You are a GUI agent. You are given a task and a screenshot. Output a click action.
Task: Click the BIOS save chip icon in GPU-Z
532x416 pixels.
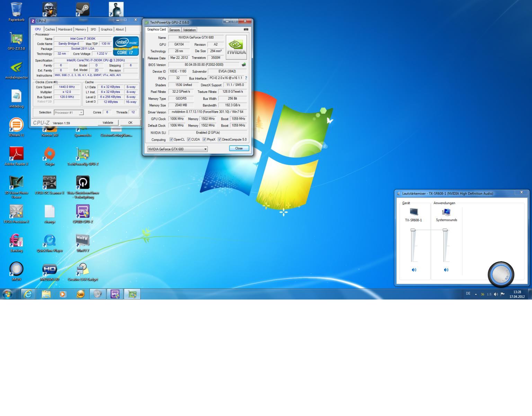243,64
